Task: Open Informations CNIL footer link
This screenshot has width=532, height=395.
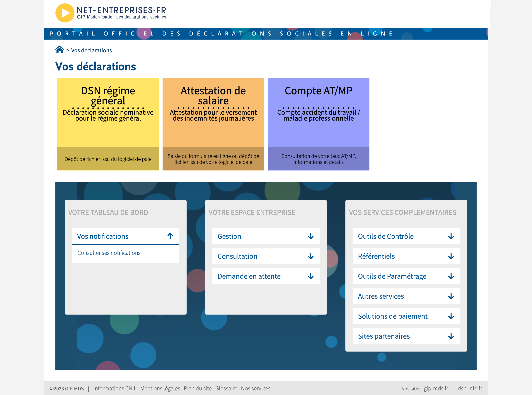Action: click(x=115, y=389)
